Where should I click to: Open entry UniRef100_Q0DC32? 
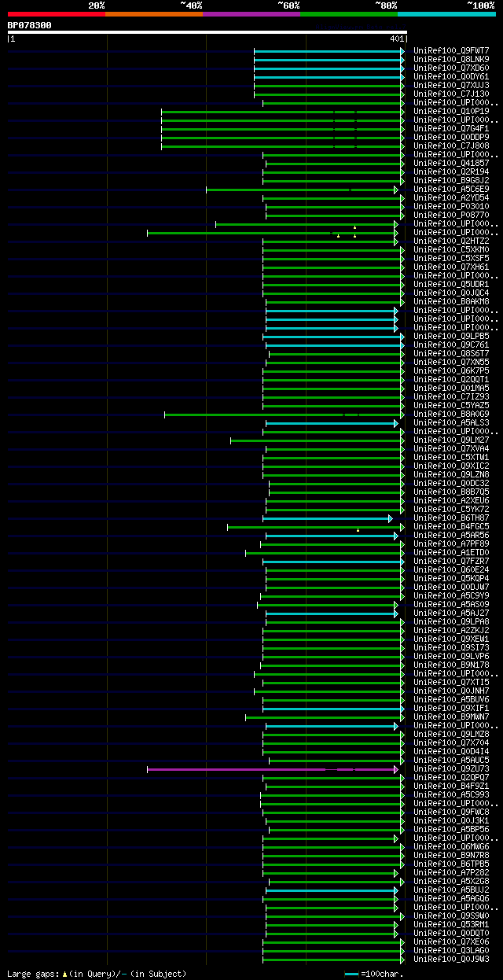point(451,483)
